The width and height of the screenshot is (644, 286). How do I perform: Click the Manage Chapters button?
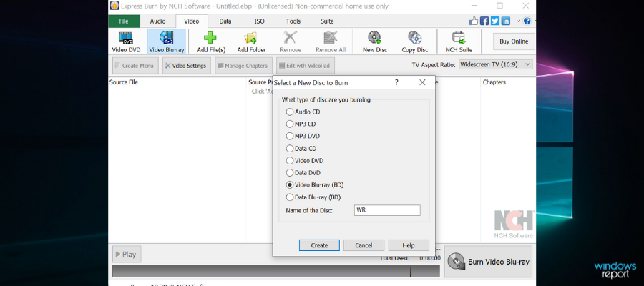click(x=243, y=66)
